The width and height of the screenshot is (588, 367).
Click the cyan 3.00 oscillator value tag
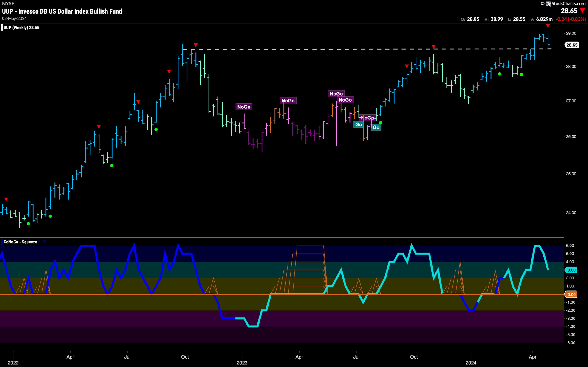tap(571, 270)
